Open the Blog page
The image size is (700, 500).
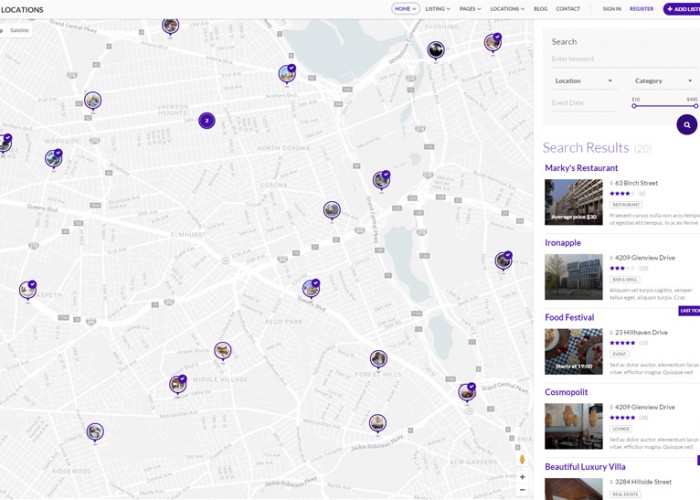click(x=540, y=8)
